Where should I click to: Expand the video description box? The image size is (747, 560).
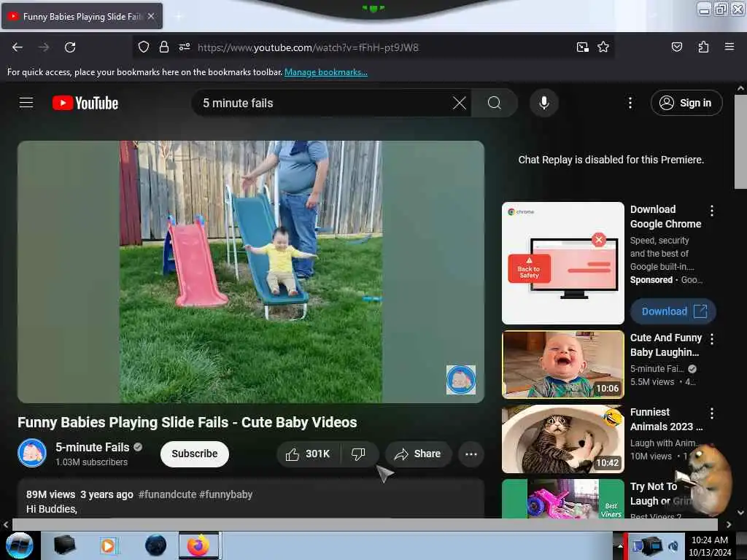tap(251, 499)
